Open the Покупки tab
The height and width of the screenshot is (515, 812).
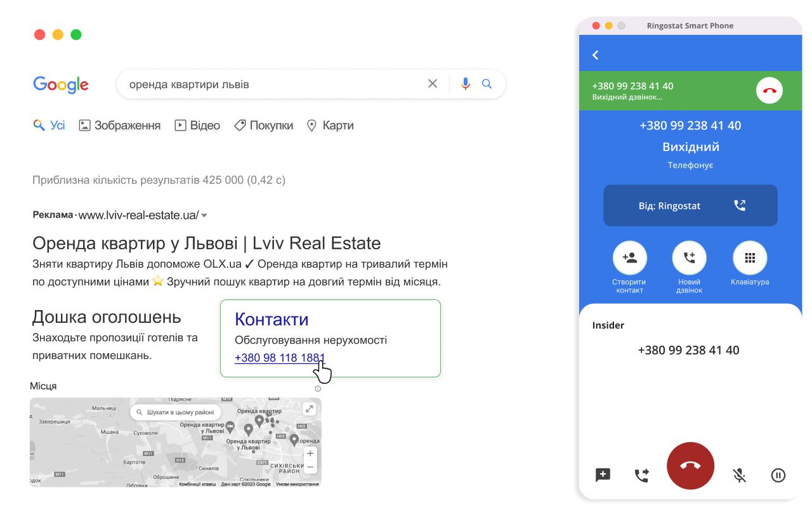coord(263,126)
